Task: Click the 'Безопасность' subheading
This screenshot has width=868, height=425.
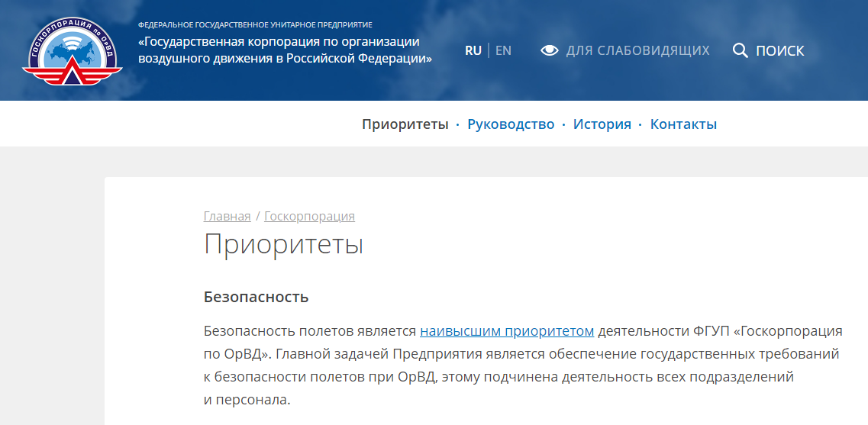Action: [257, 297]
